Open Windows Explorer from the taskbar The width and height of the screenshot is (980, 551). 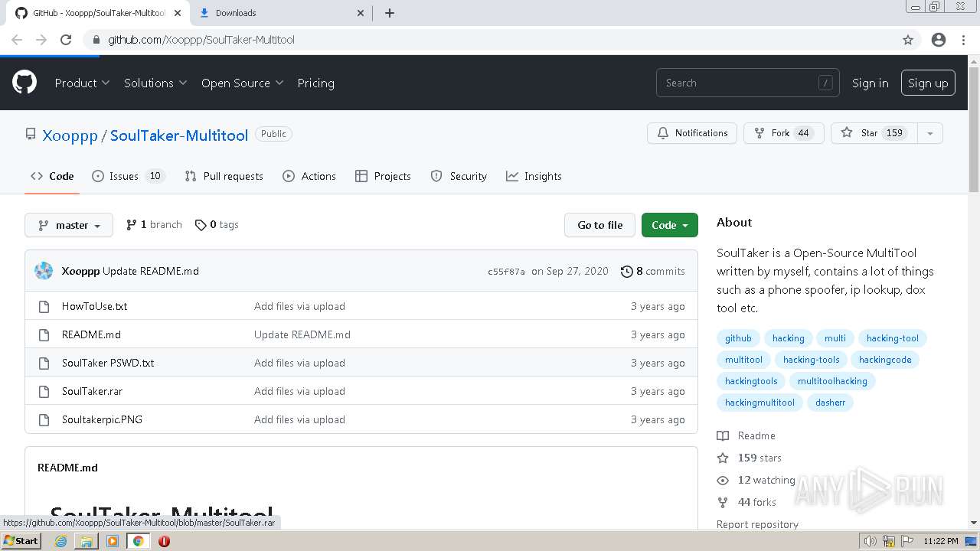pos(87,541)
